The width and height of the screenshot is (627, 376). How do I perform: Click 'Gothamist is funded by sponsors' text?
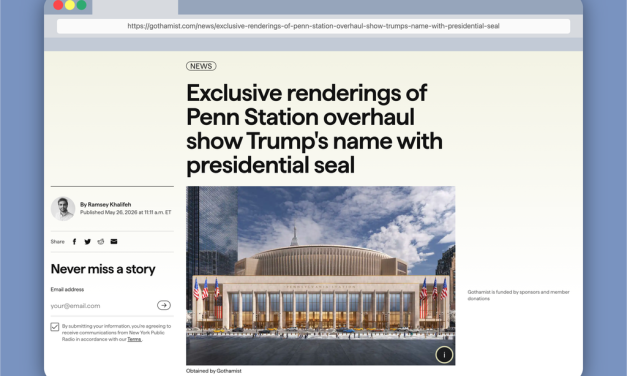518,295
